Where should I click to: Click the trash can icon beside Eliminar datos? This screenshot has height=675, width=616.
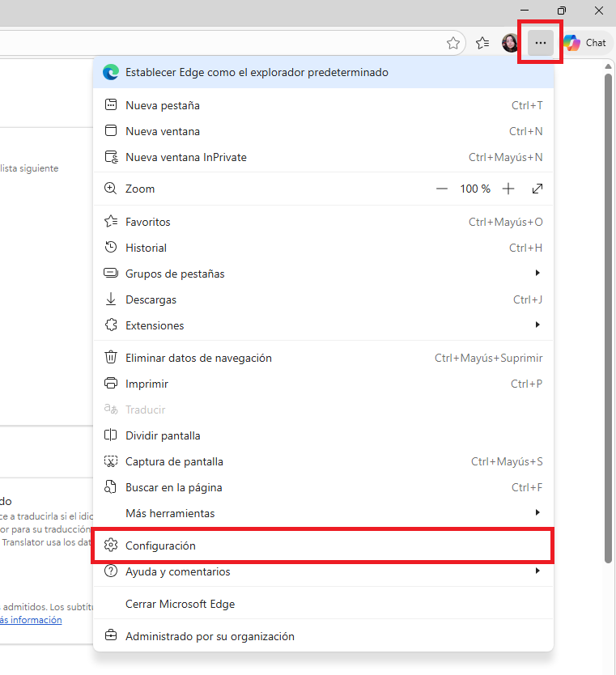coord(111,357)
